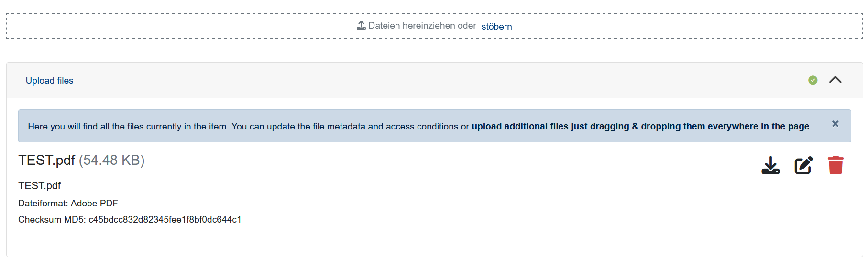Click the file size (54.48 KB) label
Viewport: 868px width, 258px height.
[x=111, y=160]
